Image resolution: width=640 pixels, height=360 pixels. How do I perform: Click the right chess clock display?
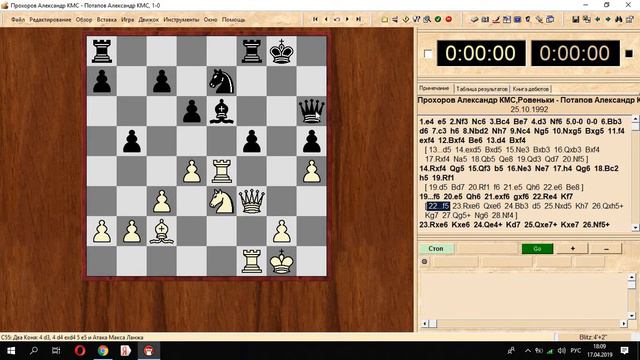pos(575,53)
